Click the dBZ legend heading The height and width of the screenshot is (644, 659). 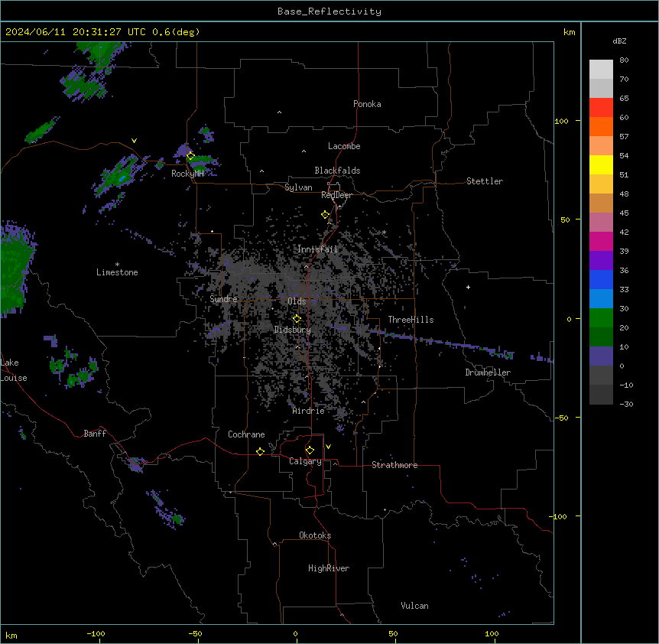619,41
